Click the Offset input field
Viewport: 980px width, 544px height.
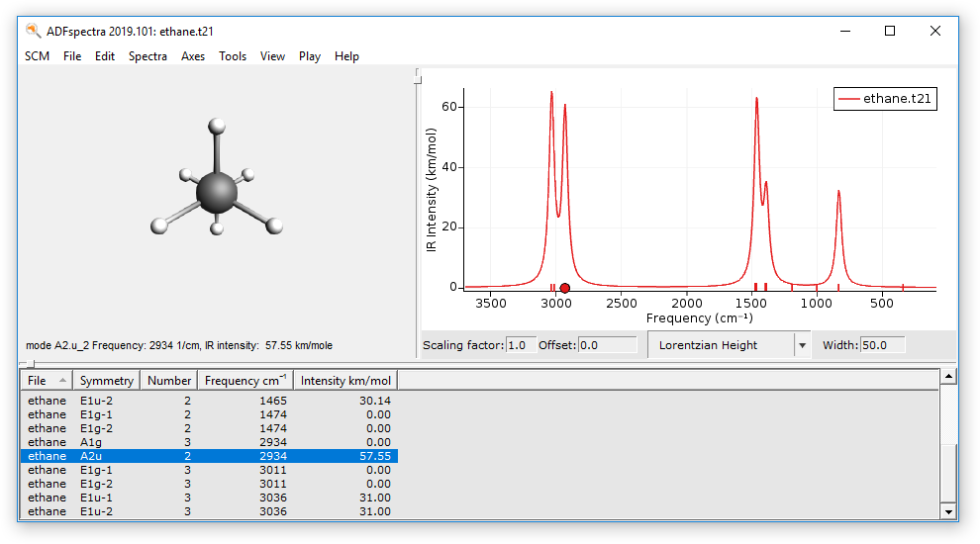pyautogui.click(x=607, y=345)
